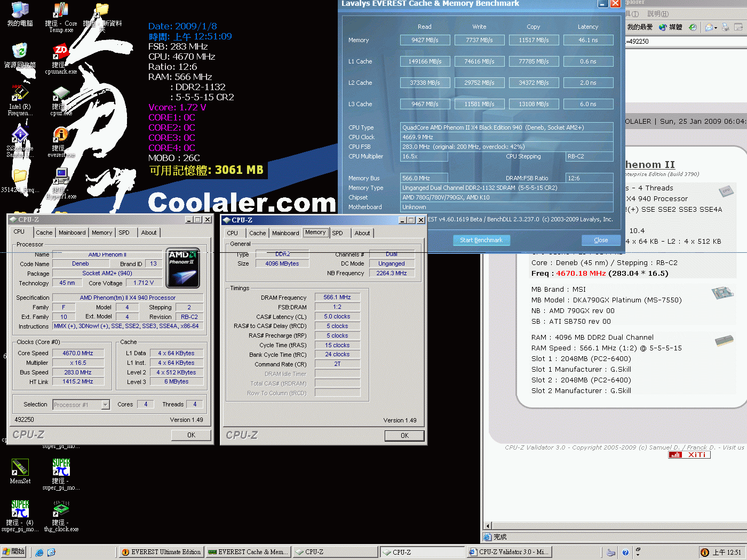Click the AMD Phenom II logo
Viewport: 747px width, 560px height.
(183, 268)
